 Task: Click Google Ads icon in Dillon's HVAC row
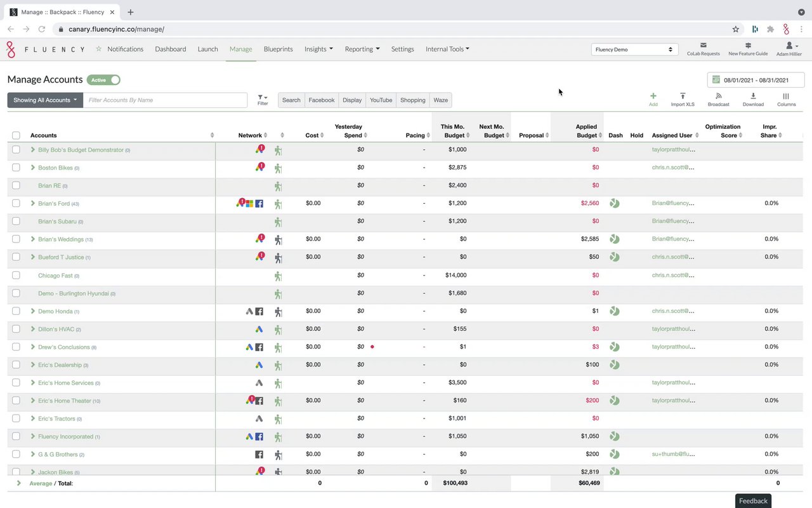click(259, 330)
